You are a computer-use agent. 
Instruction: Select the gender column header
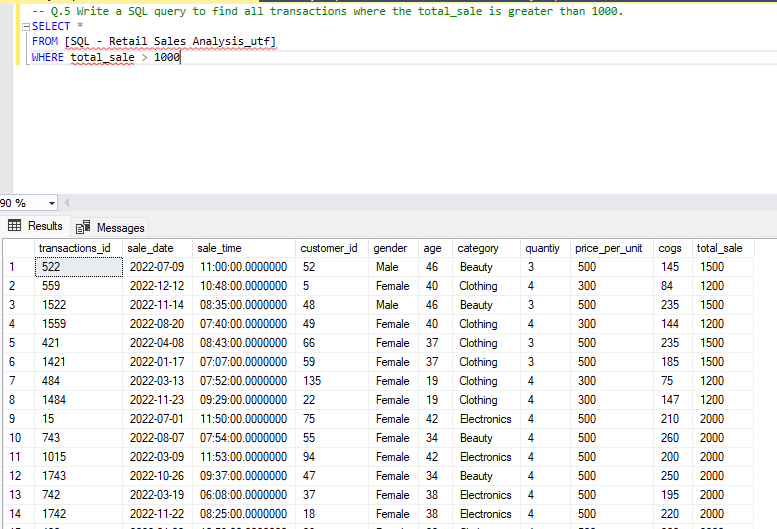coord(393,248)
